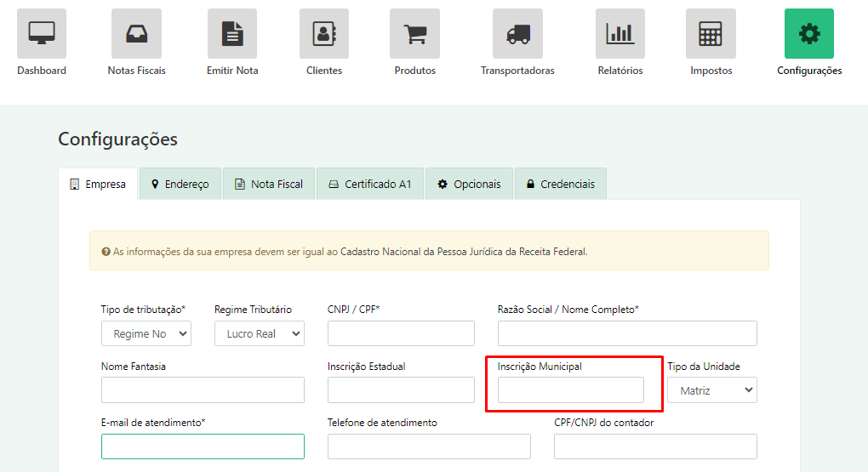Focus the E-mail de atendimento field
This screenshot has height=472, width=868.
(x=203, y=446)
